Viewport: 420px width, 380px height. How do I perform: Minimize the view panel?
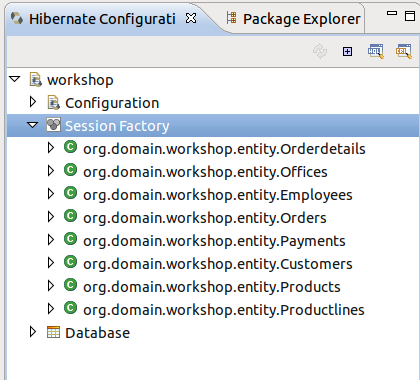pyautogui.click(x=392, y=13)
